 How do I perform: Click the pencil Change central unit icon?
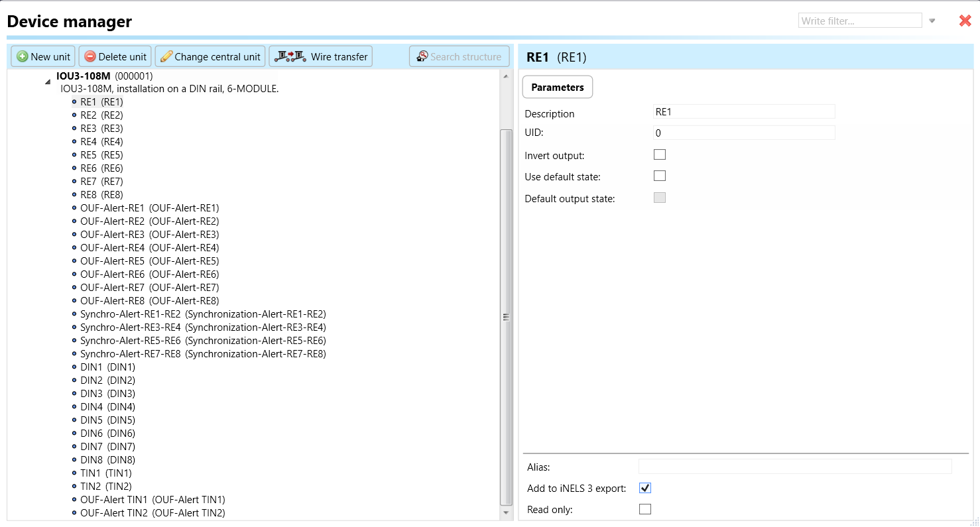point(166,57)
